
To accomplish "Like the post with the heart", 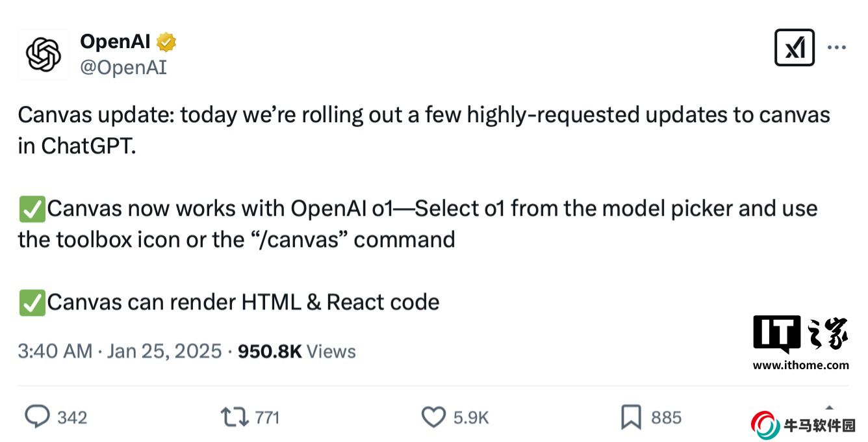I will click(x=433, y=417).
